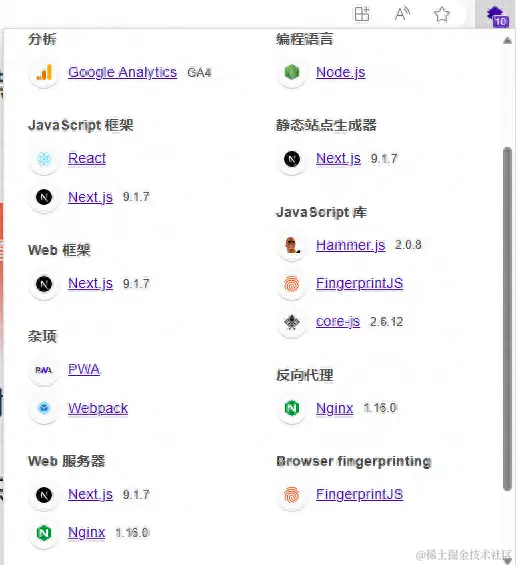Screen dimensions: 516x565
Task: Open Nginx link under 反向代理
Action: [x=334, y=408]
